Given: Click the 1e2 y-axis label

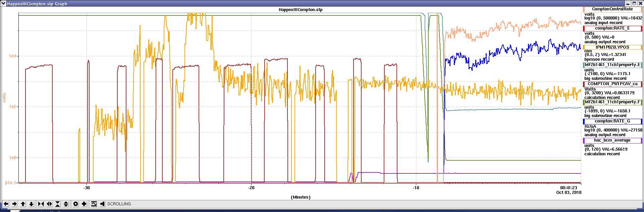Looking at the screenshot, I should (x=13, y=107).
